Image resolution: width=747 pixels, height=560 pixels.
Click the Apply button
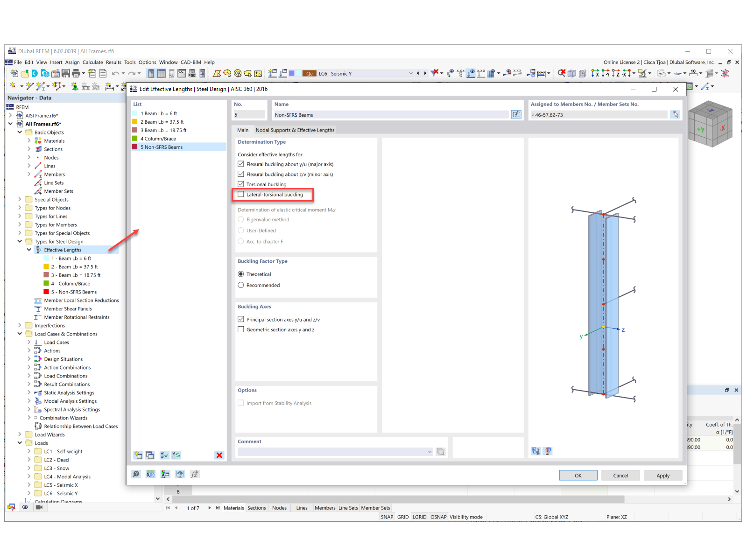(663, 475)
